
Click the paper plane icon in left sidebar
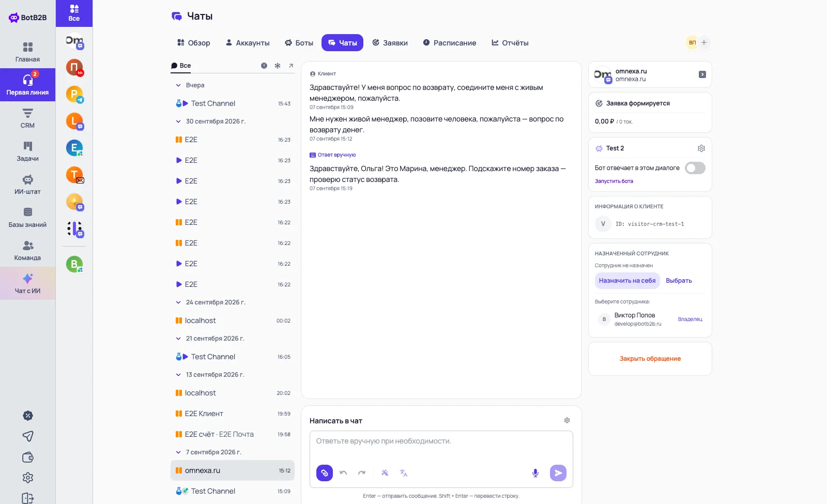(x=28, y=436)
